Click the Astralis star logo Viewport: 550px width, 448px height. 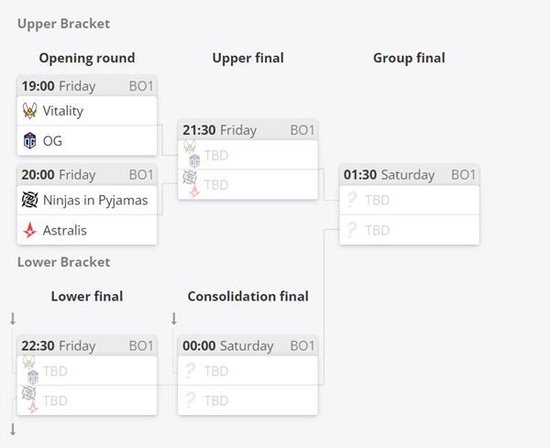pos(30,230)
